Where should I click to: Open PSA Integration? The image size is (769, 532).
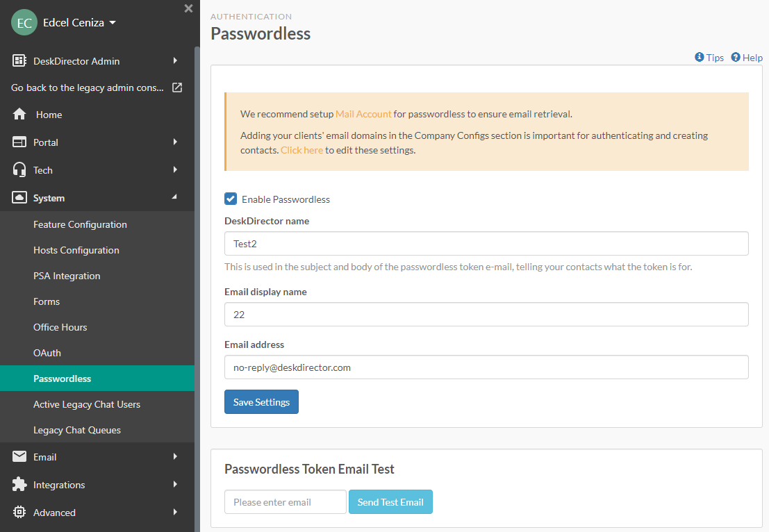[67, 276]
